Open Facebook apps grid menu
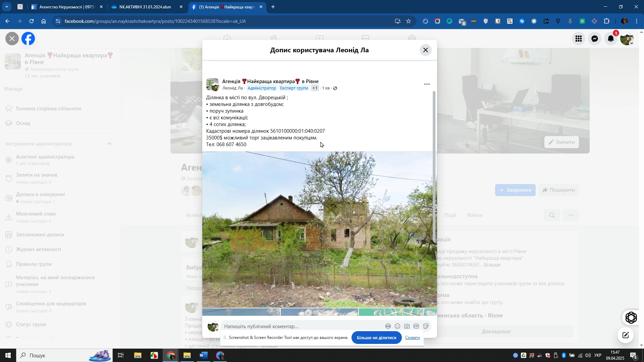Image resolution: width=644 pixels, height=362 pixels. tap(579, 39)
